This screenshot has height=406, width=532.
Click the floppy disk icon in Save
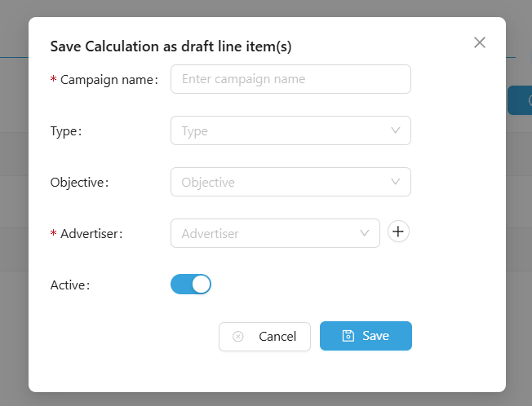(x=348, y=336)
